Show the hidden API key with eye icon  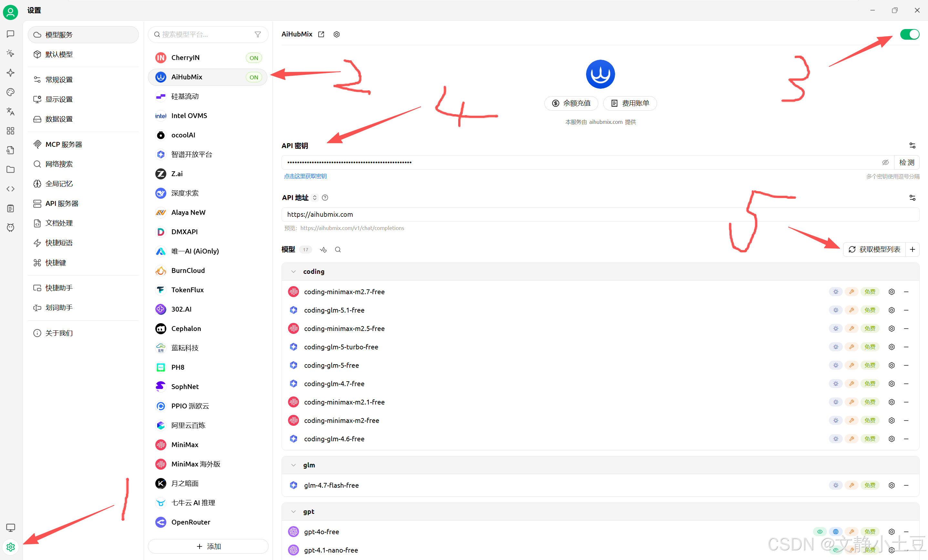(886, 162)
